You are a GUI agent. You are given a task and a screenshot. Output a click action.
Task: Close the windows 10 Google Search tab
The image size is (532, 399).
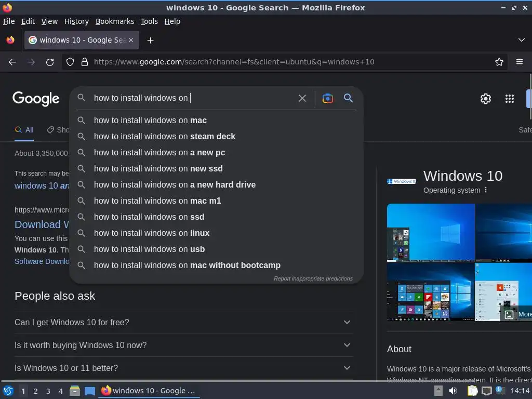pos(131,40)
